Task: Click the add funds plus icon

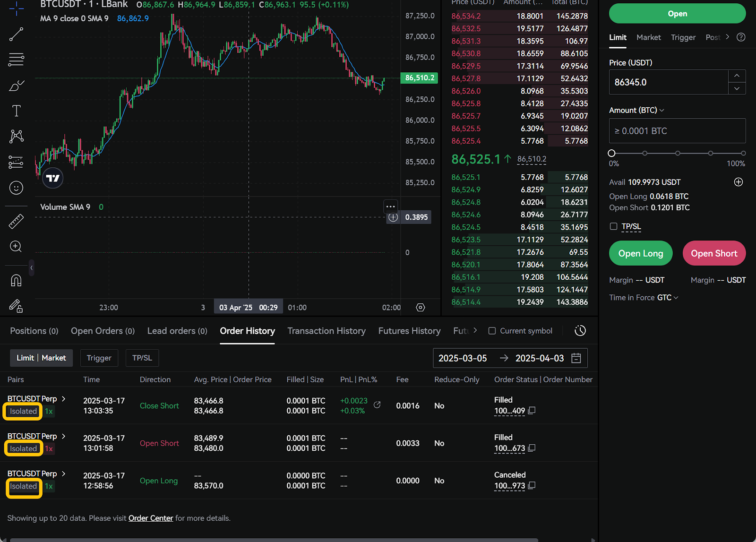Action: pyautogui.click(x=738, y=182)
